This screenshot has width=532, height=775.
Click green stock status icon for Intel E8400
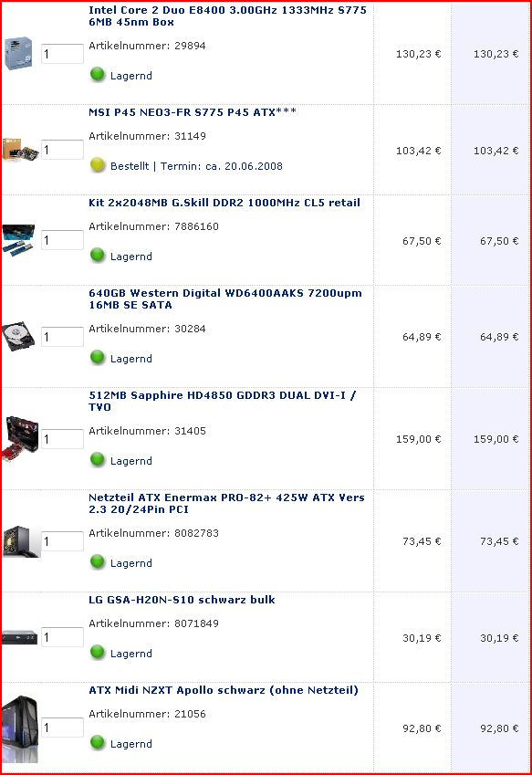[98, 75]
